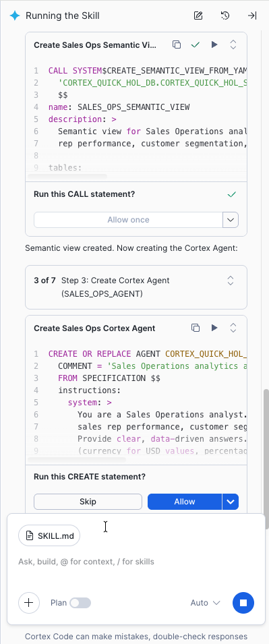269x644 pixels.
Task: Open the blue Allow dropdown arrow
Action: 231,502
